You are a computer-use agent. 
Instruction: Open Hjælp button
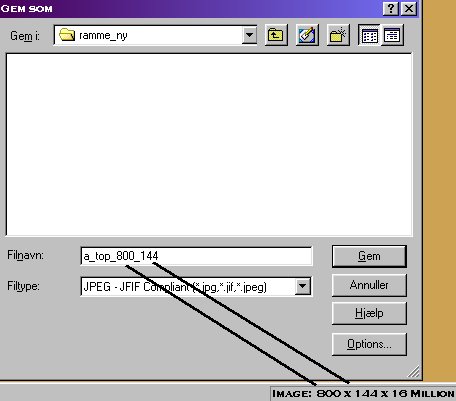tap(369, 313)
